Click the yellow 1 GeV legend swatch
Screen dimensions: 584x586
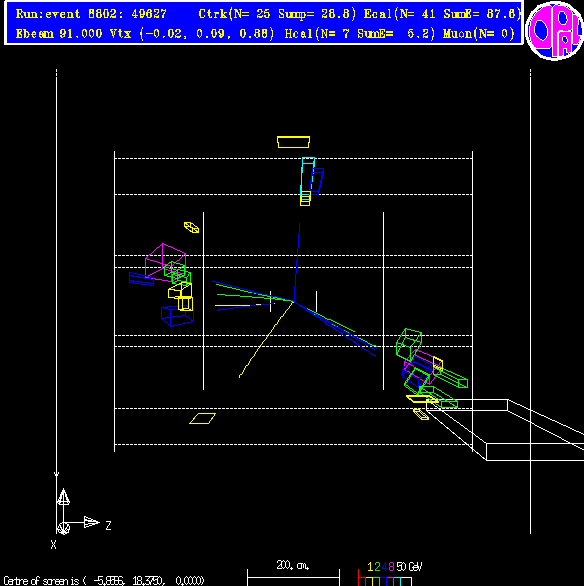click(369, 582)
